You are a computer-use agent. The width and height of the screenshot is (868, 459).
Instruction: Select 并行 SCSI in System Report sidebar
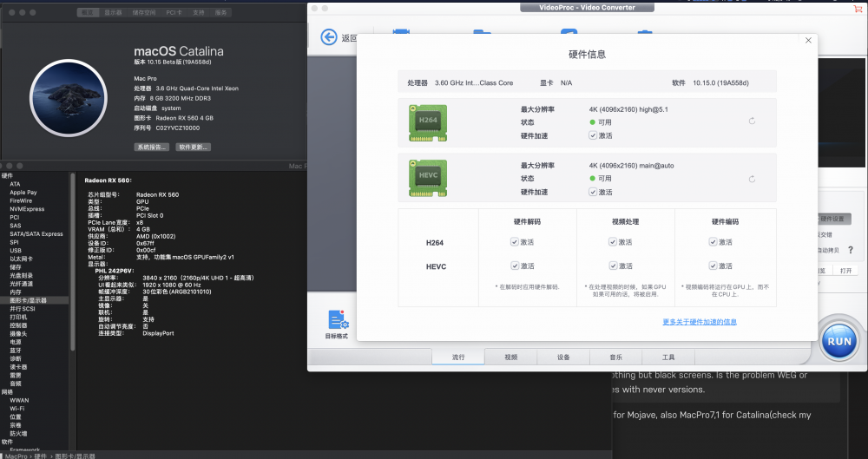(x=23, y=308)
